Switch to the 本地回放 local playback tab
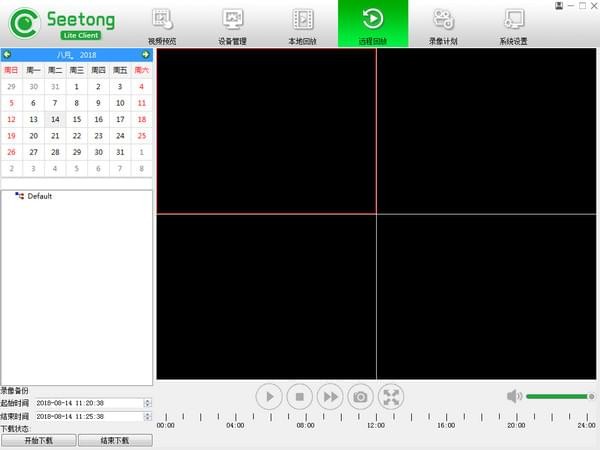600x450 pixels. 302,26
